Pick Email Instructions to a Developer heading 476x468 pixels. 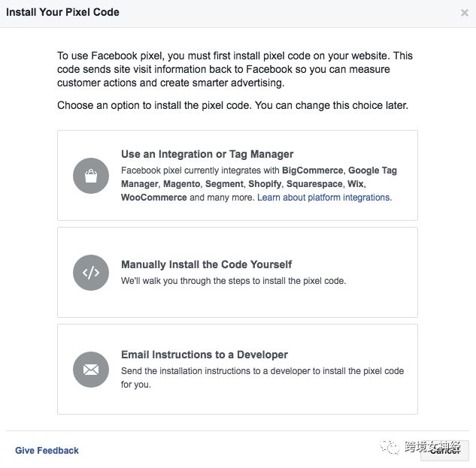(205, 355)
